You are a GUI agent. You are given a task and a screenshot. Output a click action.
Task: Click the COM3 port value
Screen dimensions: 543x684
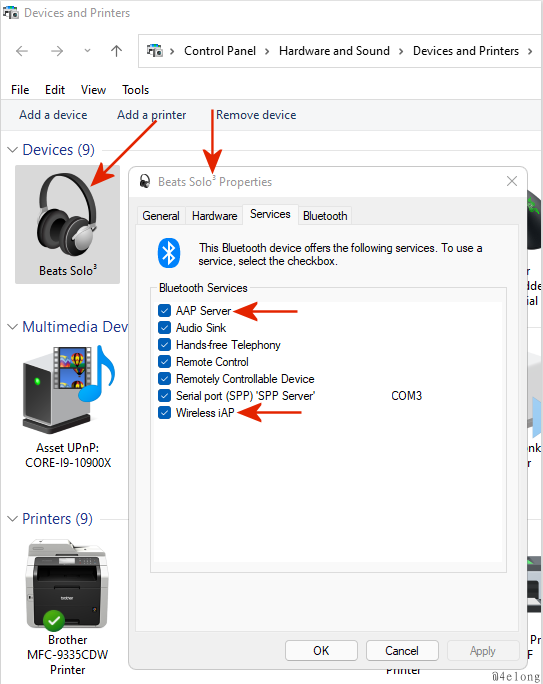point(406,396)
